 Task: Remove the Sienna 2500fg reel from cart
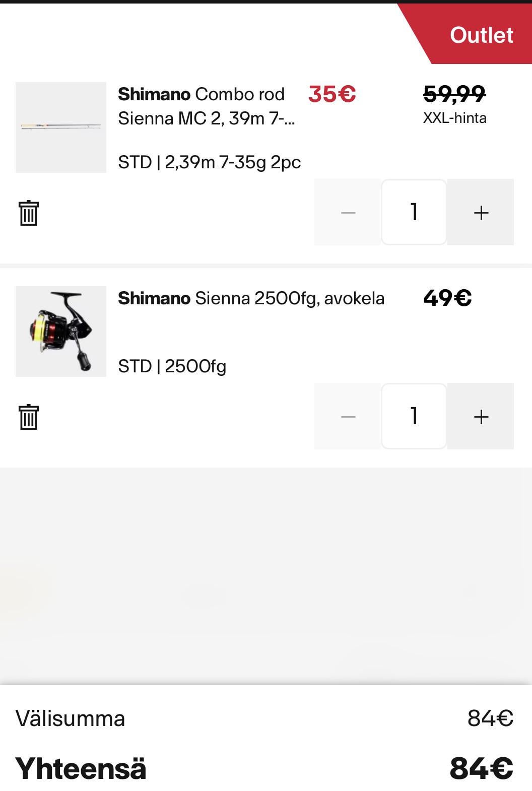tap(29, 417)
